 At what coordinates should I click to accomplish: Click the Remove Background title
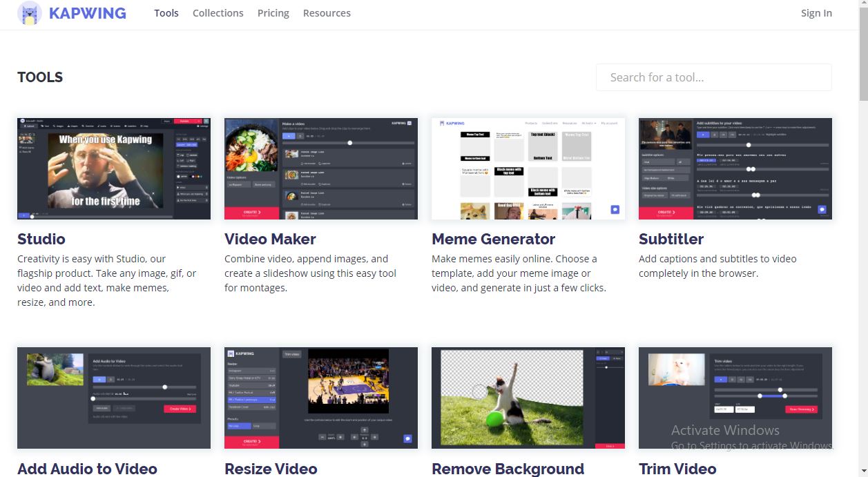(508, 469)
